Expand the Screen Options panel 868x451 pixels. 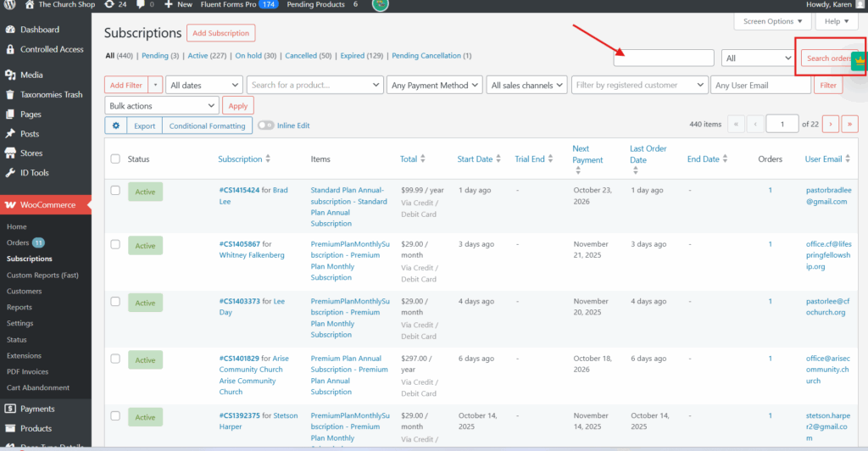771,21
